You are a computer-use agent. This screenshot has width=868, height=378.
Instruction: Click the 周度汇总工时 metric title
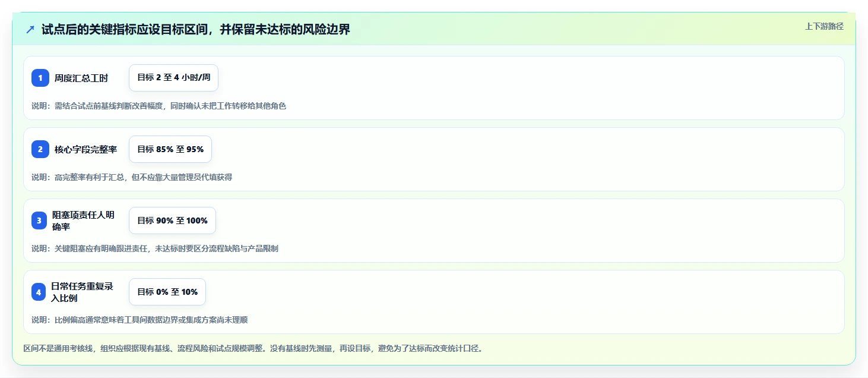pos(81,78)
